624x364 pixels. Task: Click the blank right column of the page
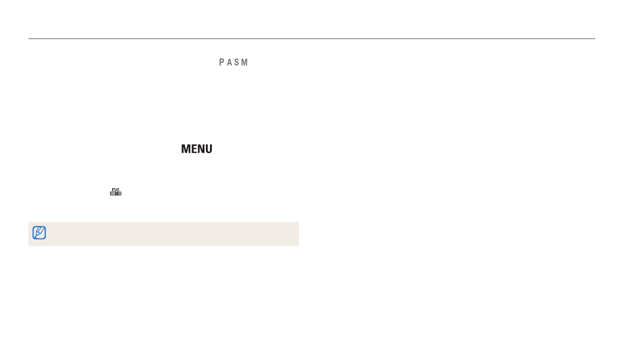(x=458, y=183)
